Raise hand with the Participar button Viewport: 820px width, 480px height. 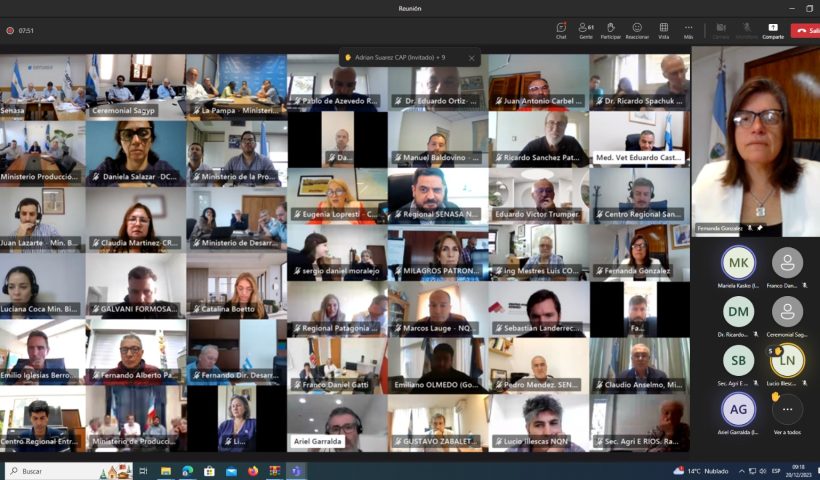(x=610, y=30)
